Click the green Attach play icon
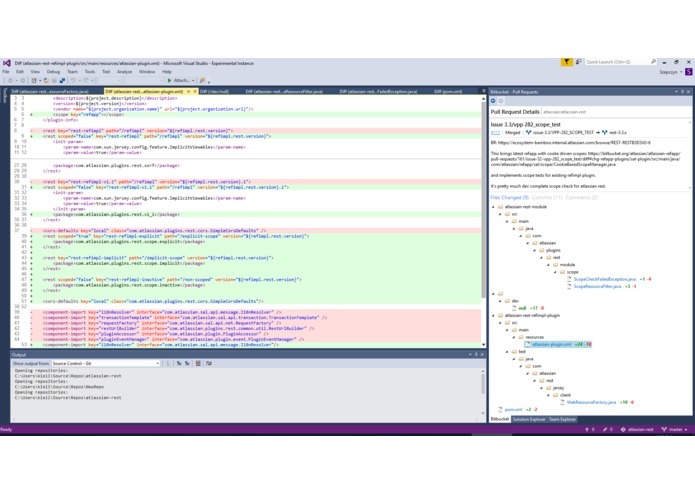 click(169, 81)
